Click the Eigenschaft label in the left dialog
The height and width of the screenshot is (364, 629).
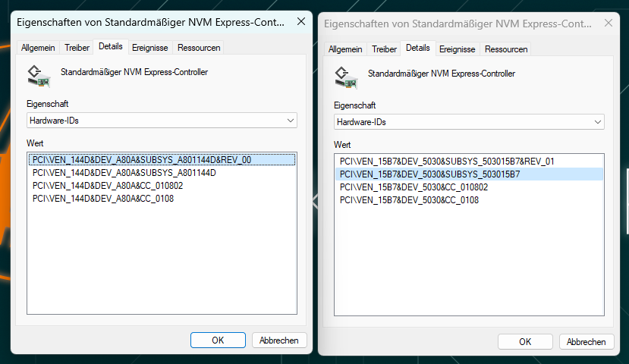(x=47, y=104)
